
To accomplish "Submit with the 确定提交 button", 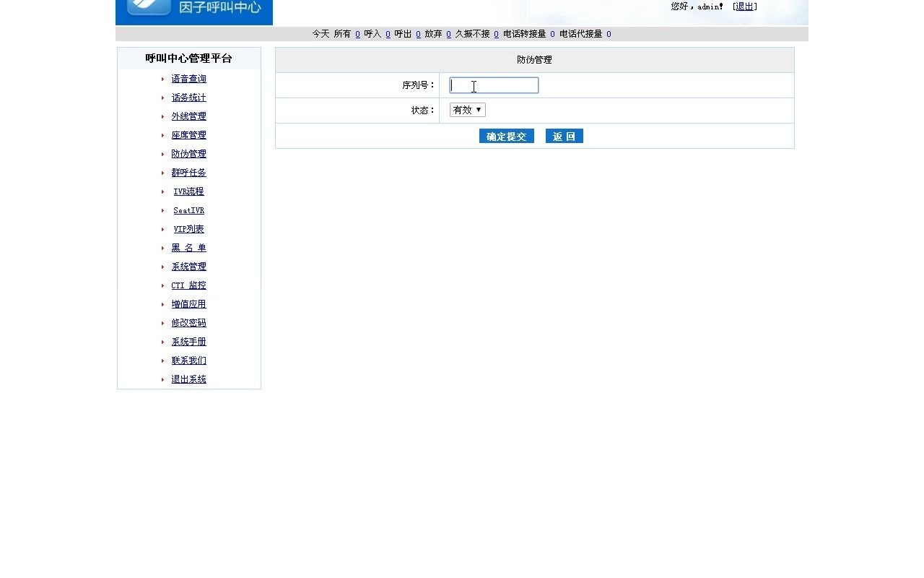I will click(x=506, y=136).
